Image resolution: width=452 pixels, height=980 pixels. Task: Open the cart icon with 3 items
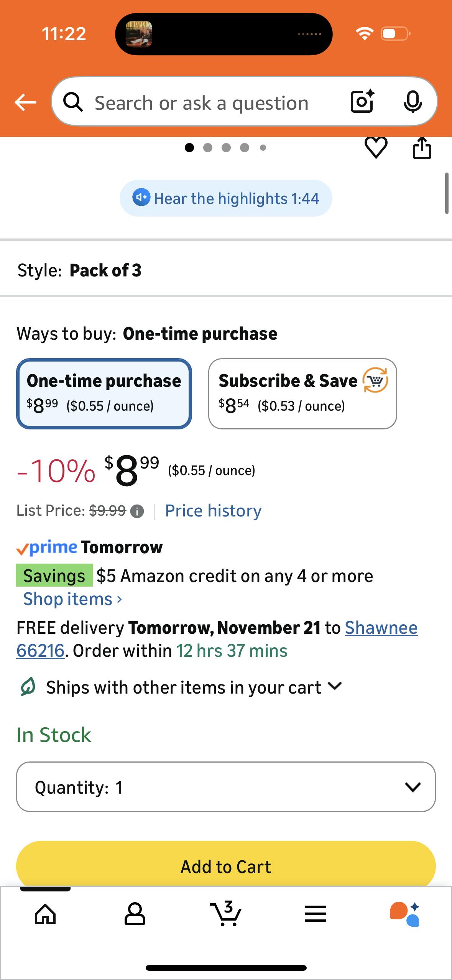(226, 914)
